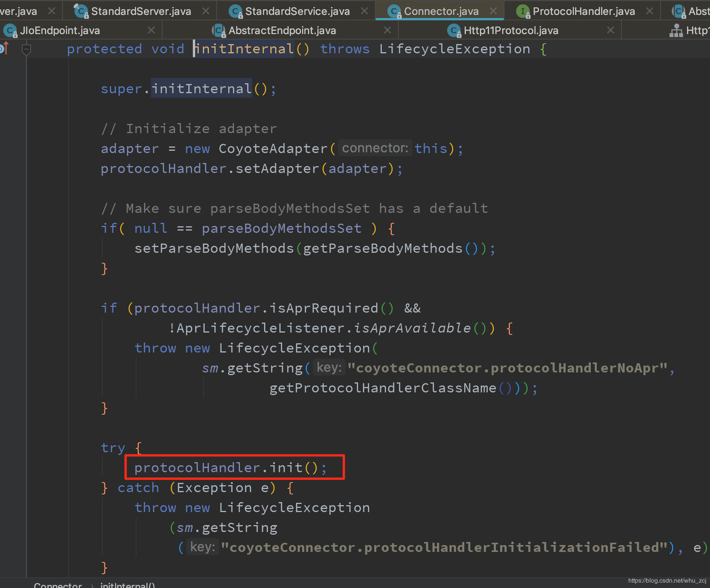Click AprLifecycleListener.isAprAvailable() call

coord(332,328)
